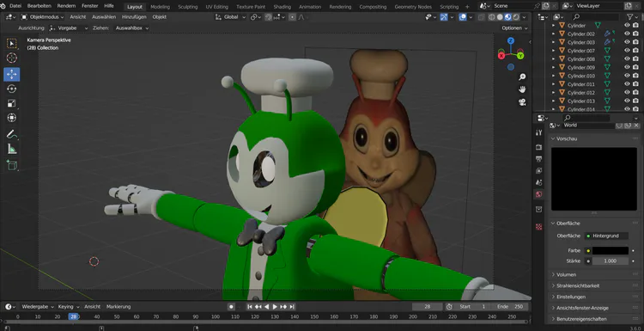This screenshot has width=644, height=331.
Task: Switch to solid viewport shading
Action: click(x=500, y=17)
